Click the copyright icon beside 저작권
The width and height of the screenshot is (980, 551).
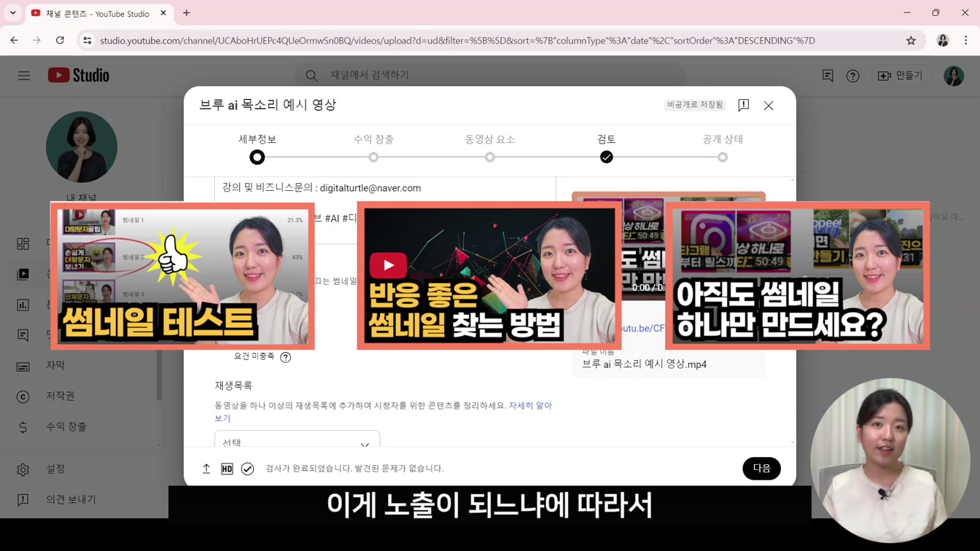click(x=23, y=396)
